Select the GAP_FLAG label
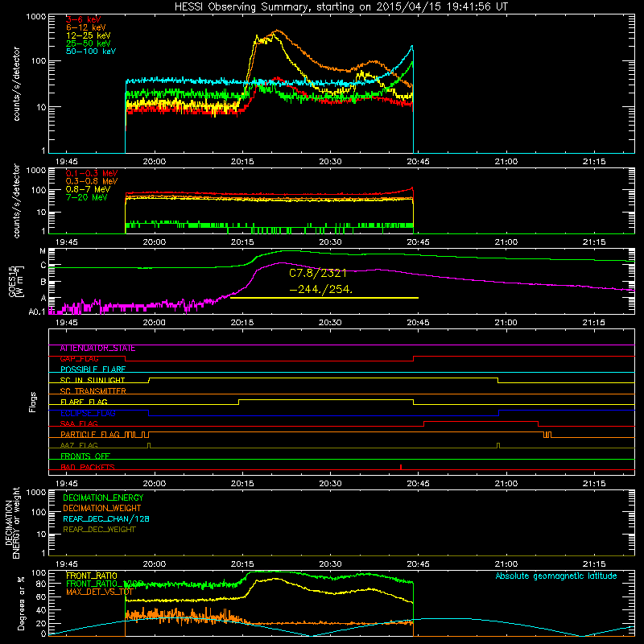Image resolution: width=644 pixels, height=644 pixels. pos(79,359)
